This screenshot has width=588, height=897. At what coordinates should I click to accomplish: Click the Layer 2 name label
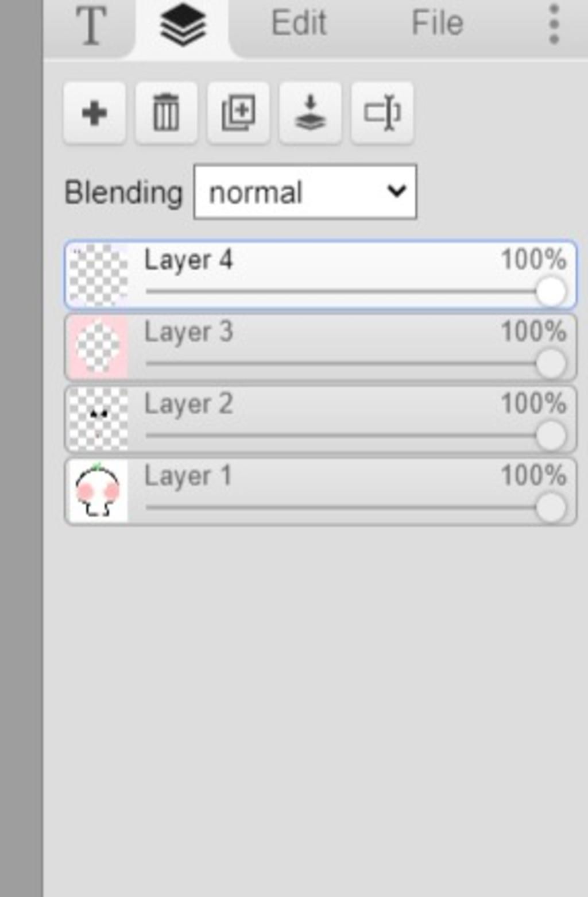pyautogui.click(x=188, y=405)
